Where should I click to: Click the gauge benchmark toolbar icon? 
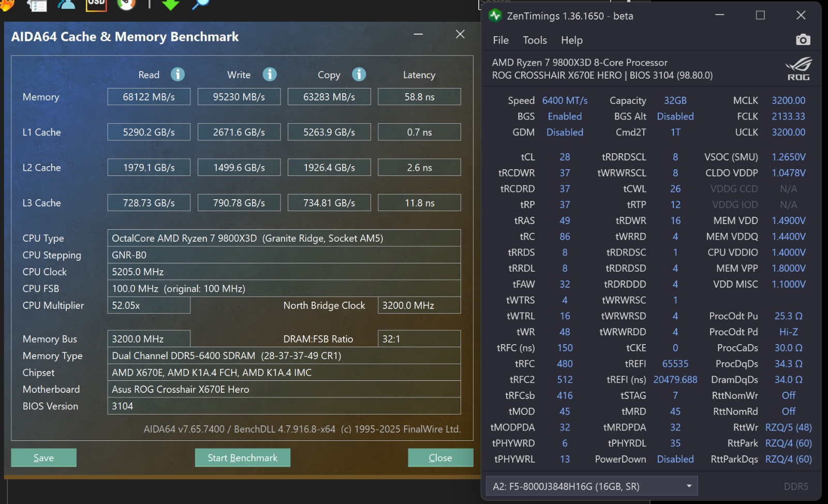[x=126, y=4]
